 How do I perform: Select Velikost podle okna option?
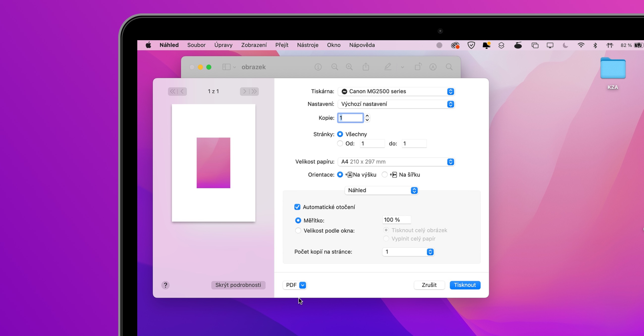(x=298, y=230)
